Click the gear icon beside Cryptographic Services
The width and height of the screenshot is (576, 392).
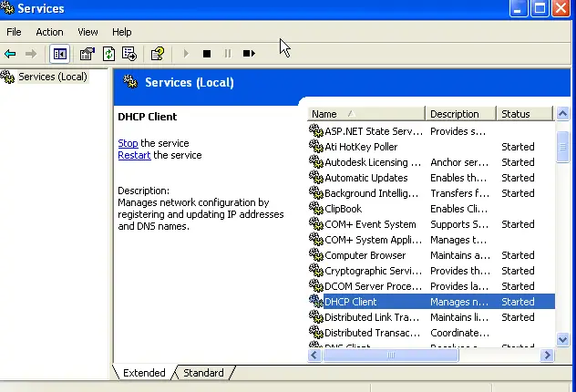(x=316, y=270)
